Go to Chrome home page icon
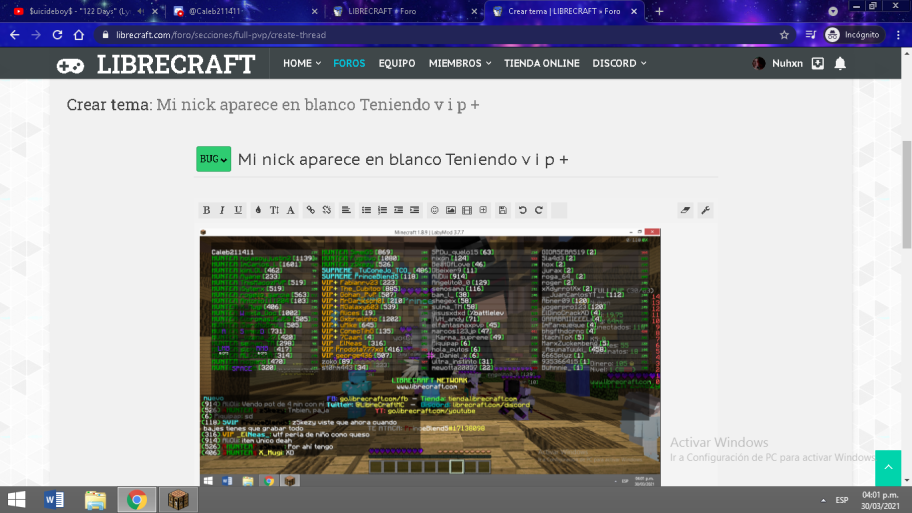This screenshot has height=513, width=912. coord(79,35)
